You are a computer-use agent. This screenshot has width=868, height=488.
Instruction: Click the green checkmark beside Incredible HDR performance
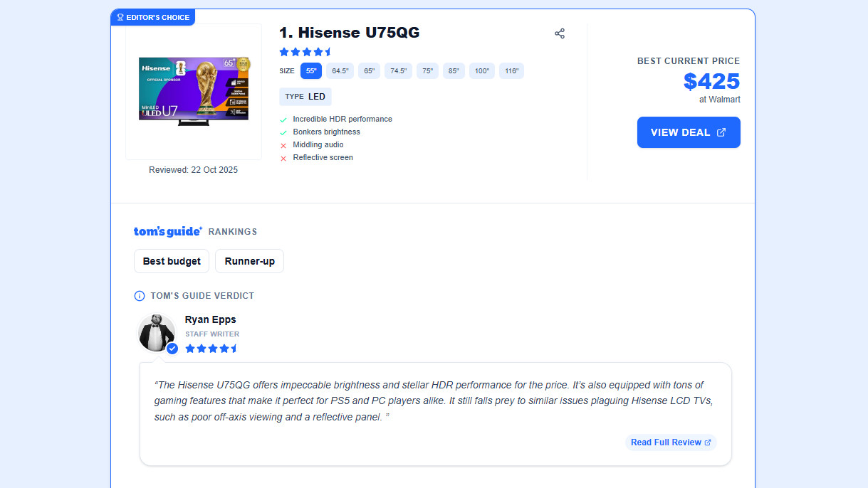(283, 119)
